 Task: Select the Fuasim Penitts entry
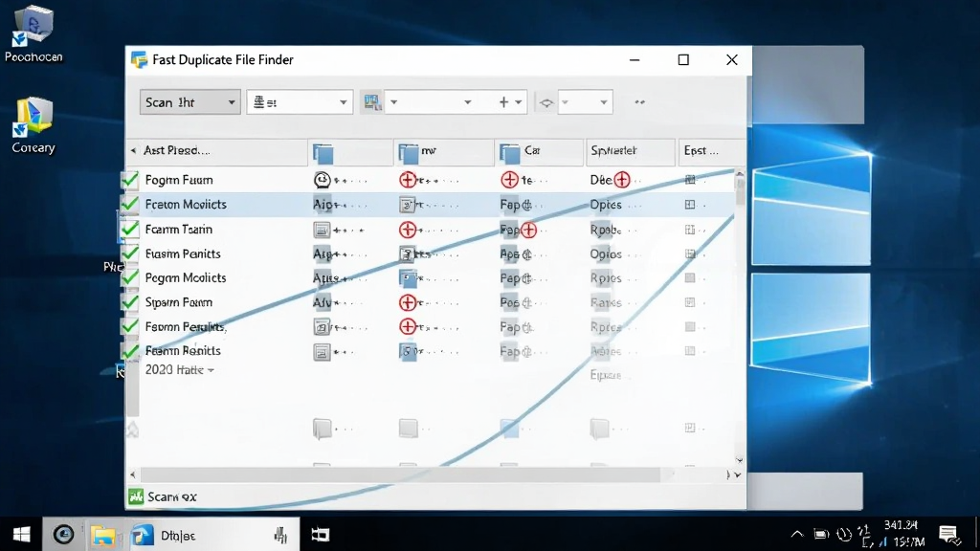tap(183, 253)
